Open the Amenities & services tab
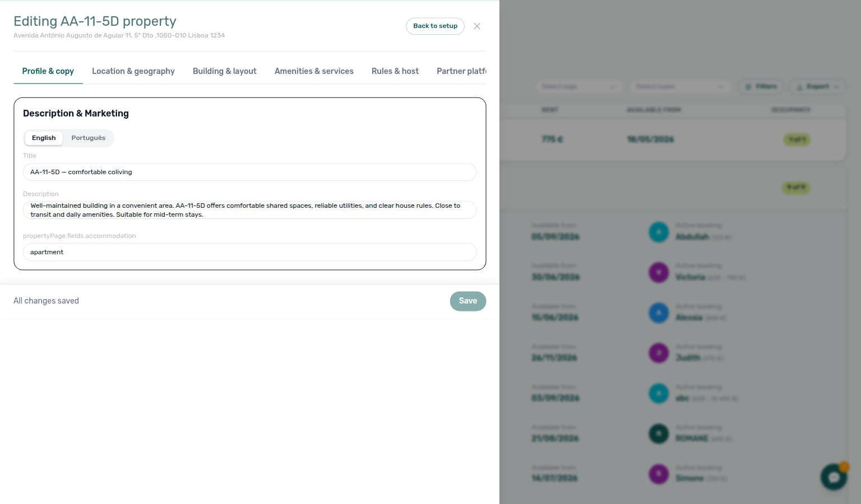 click(314, 71)
